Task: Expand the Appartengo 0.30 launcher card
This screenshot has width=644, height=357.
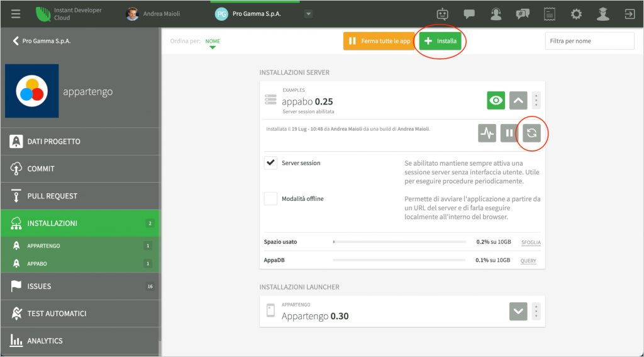Action: pos(518,311)
